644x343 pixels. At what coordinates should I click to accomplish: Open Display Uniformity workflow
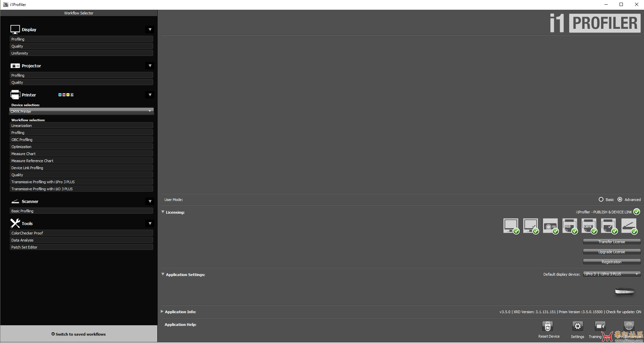click(82, 53)
